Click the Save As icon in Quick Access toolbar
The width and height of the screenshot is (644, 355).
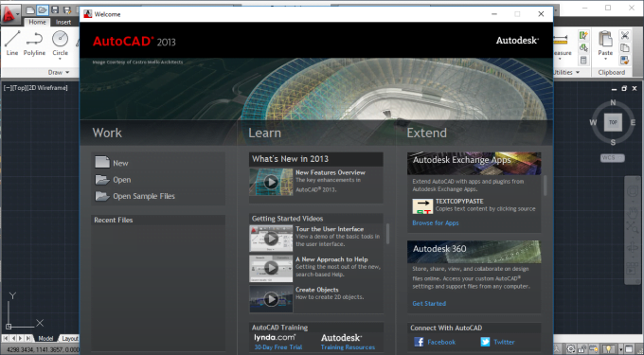pos(66,9)
